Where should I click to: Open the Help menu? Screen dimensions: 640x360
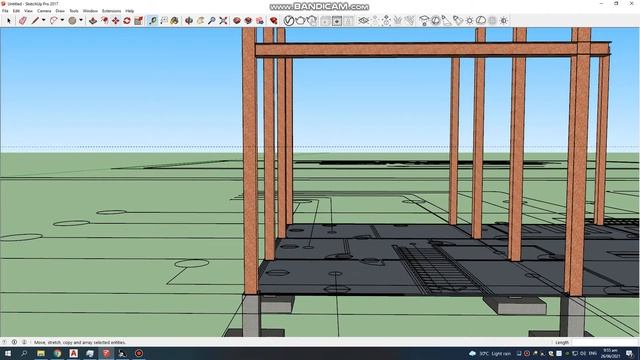click(x=129, y=11)
